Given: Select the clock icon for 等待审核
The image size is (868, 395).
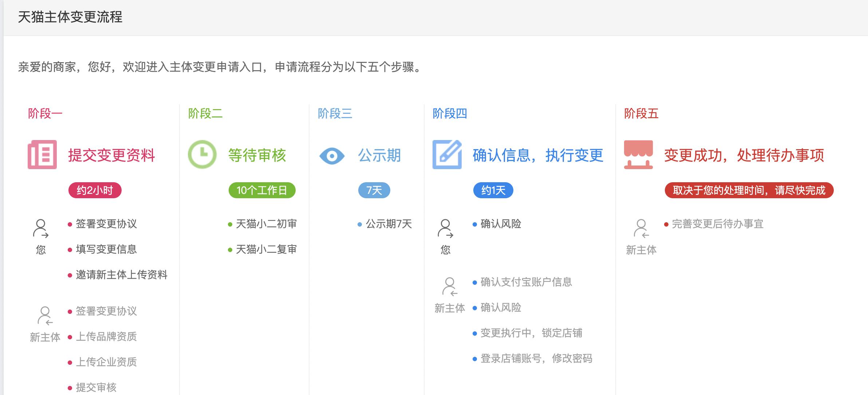Looking at the screenshot, I should (x=203, y=155).
